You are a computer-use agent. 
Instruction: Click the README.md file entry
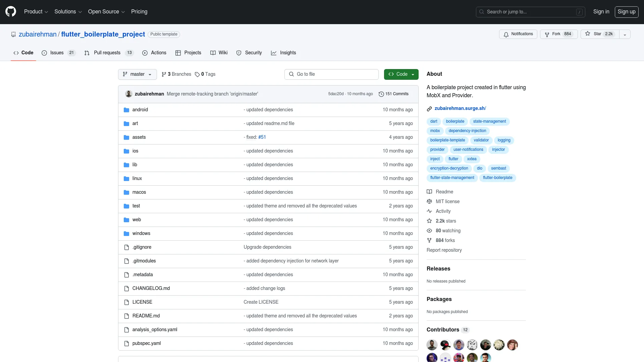[146, 316]
